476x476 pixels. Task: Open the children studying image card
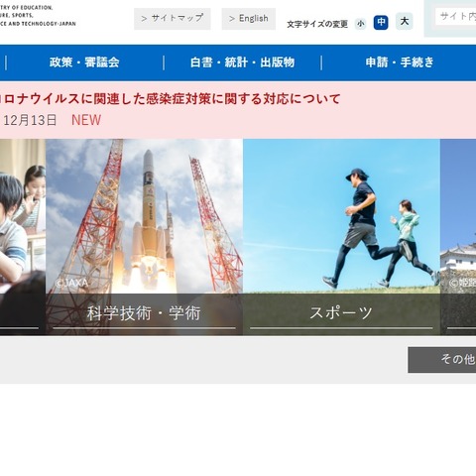click(23, 237)
